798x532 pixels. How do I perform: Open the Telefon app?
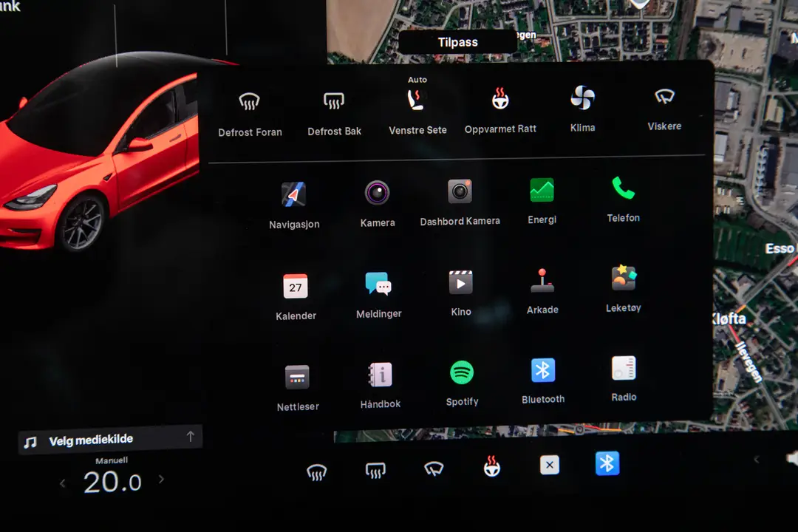623,191
